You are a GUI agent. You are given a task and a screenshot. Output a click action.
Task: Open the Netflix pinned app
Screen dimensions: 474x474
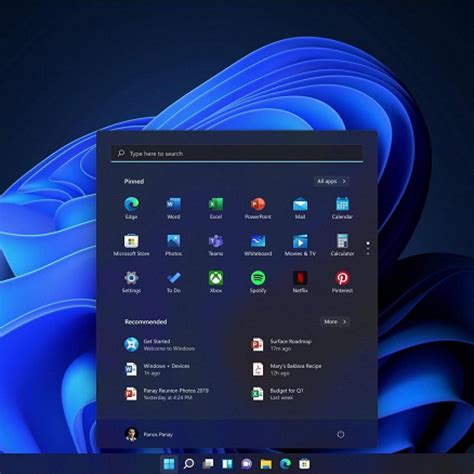click(300, 282)
